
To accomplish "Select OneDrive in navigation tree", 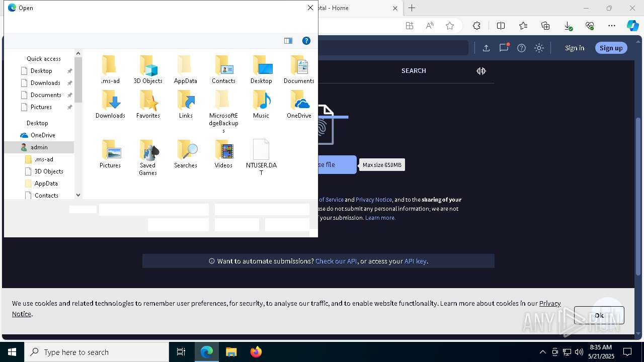I will point(43,135).
